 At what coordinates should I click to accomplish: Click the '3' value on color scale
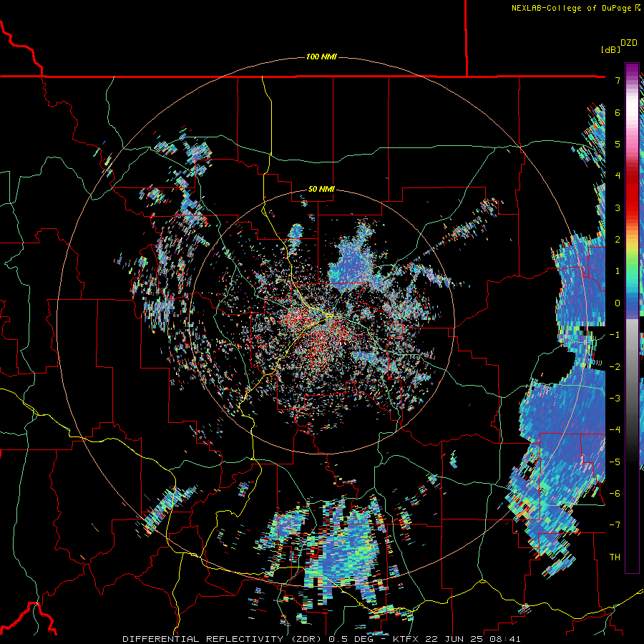pyautogui.click(x=618, y=208)
